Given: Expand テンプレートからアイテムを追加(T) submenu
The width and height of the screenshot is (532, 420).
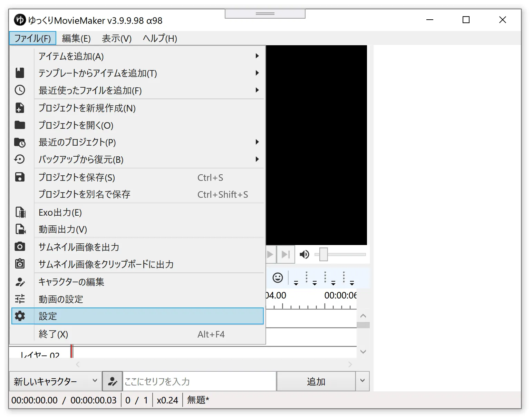Looking at the screenshot, I should [257, 73].
